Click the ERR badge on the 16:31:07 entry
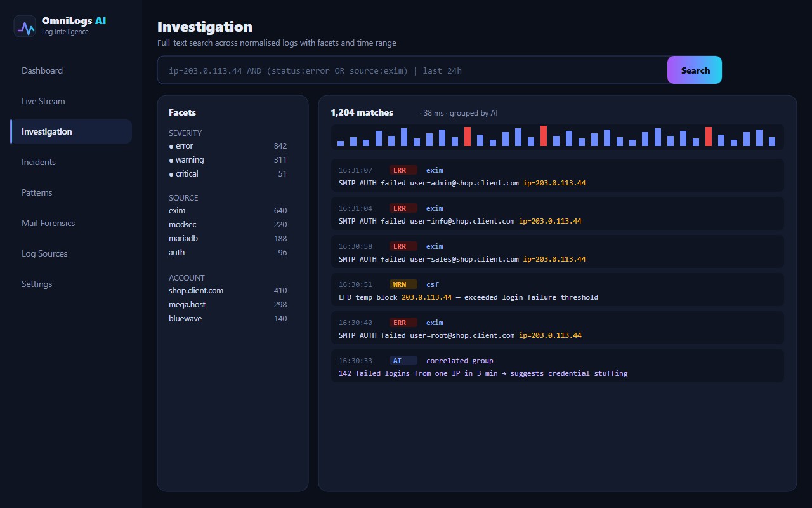The width and height of the screenshot is (812, 508). [403, 170]
